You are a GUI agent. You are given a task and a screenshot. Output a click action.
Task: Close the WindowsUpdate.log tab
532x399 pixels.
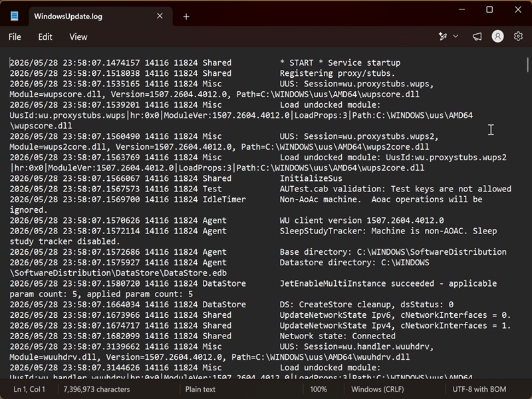(160, 16)
